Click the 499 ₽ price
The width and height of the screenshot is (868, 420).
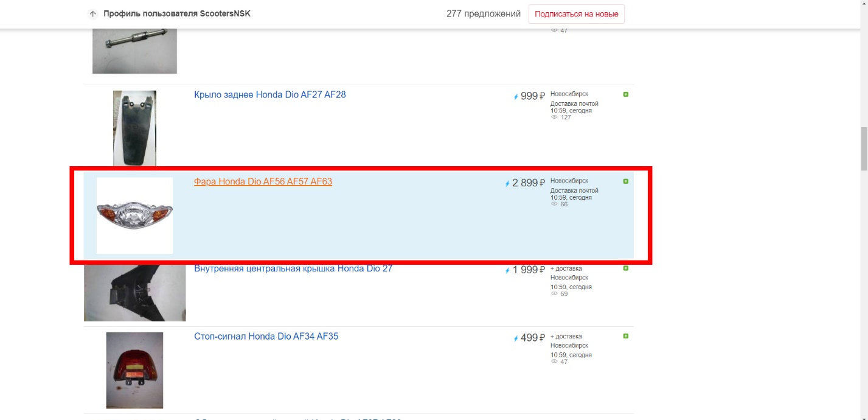point(533,338)
